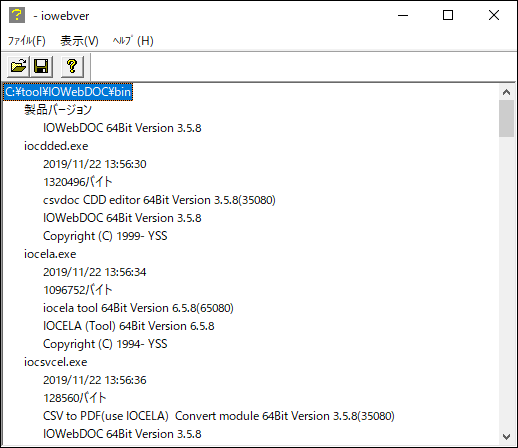This screenshot has height=448, width=518.
Task: Select the iocela.exe tree node
Action: [x=50, y=254]
